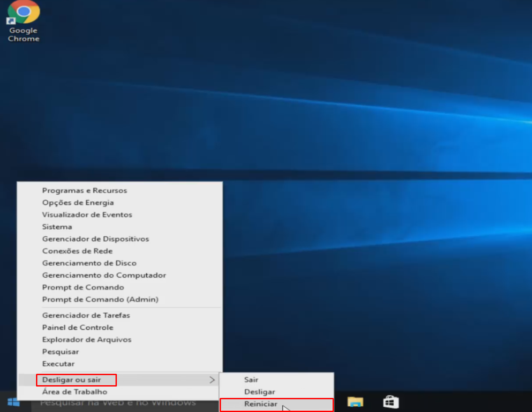The height and width of the screenshot is (412, 532).
Task: Choose Sair in the submenu
Action: point(276,379)
